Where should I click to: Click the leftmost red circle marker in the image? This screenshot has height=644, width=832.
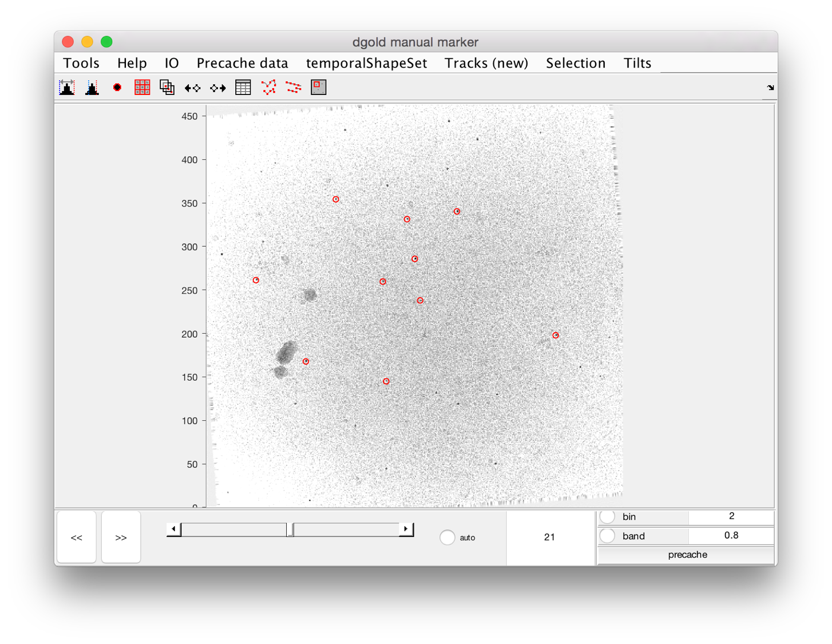click(256, 280)
